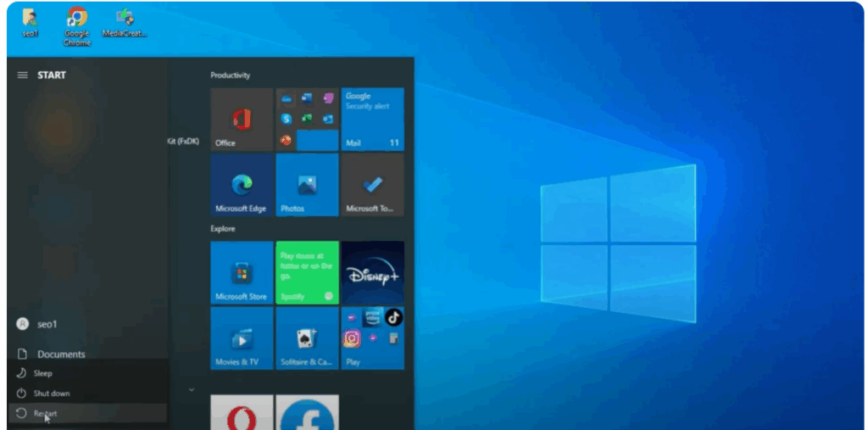Click the Productivity group heading
This screenshot has height=430, width=868.
231,75
